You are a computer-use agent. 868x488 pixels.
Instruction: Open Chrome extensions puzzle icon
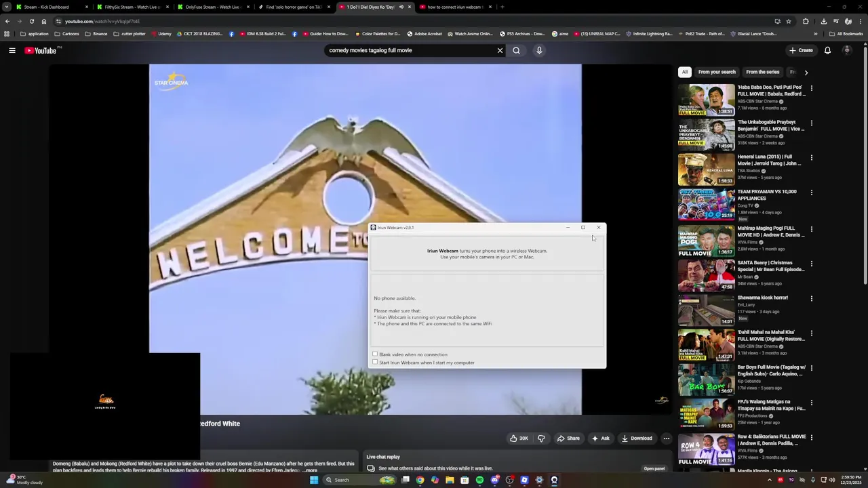click(806, 21)
